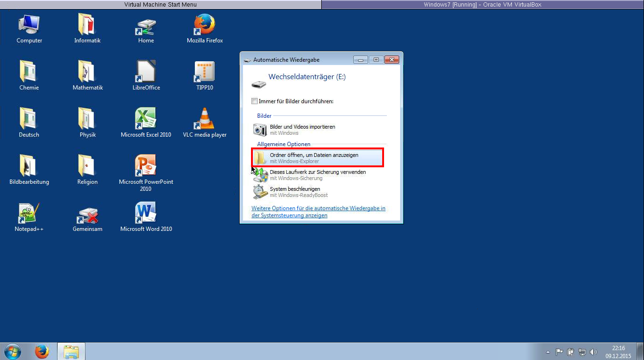
Task: Click the volume speaker tray icon
Action: point(593,352)
